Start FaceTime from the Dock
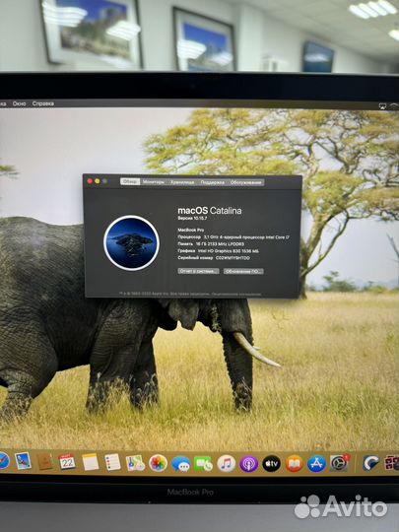The height and width of the screenshot is (532, 399). (x=203, y=463)
